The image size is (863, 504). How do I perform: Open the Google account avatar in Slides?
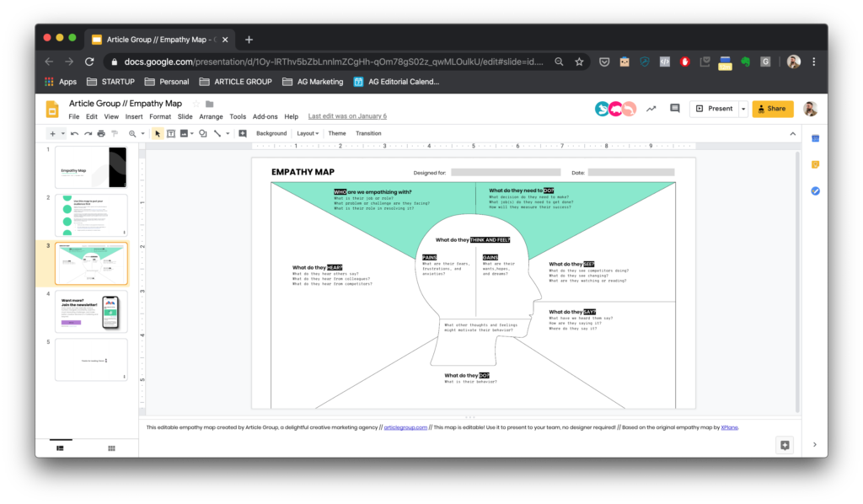pos(810,109)
